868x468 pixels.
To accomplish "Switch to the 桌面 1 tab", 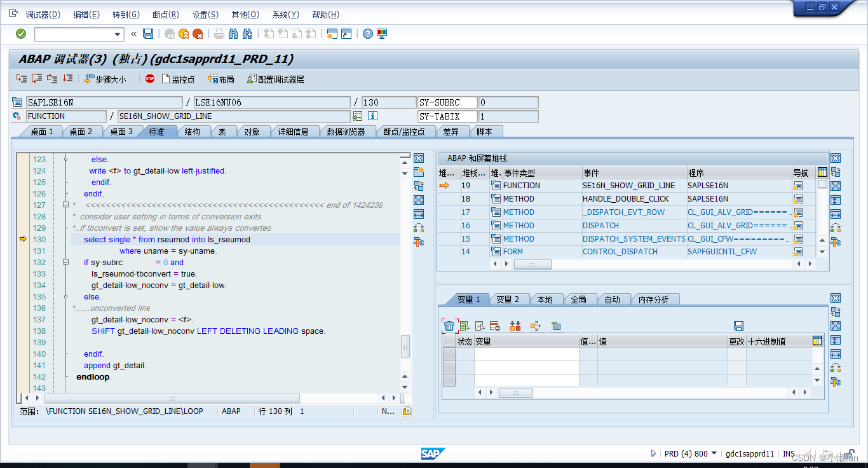I will pyautogui.click(x=42, y=132).
